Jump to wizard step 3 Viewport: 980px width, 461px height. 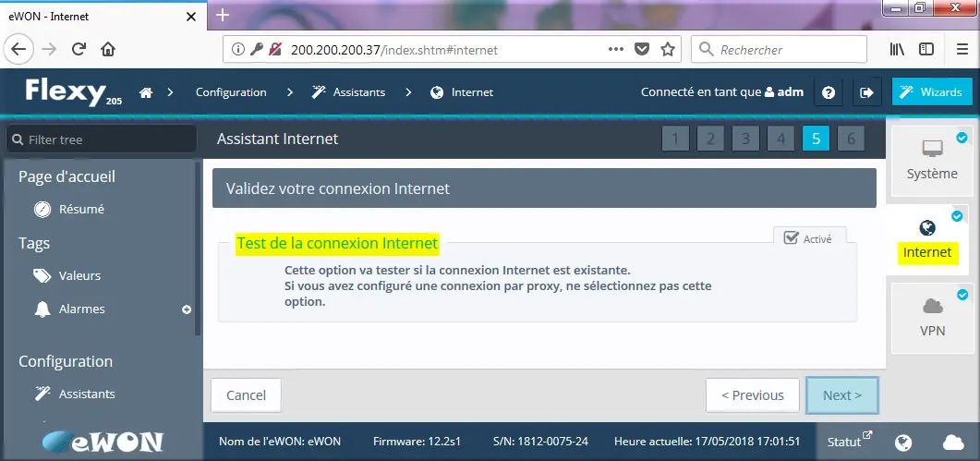point(745,139)
